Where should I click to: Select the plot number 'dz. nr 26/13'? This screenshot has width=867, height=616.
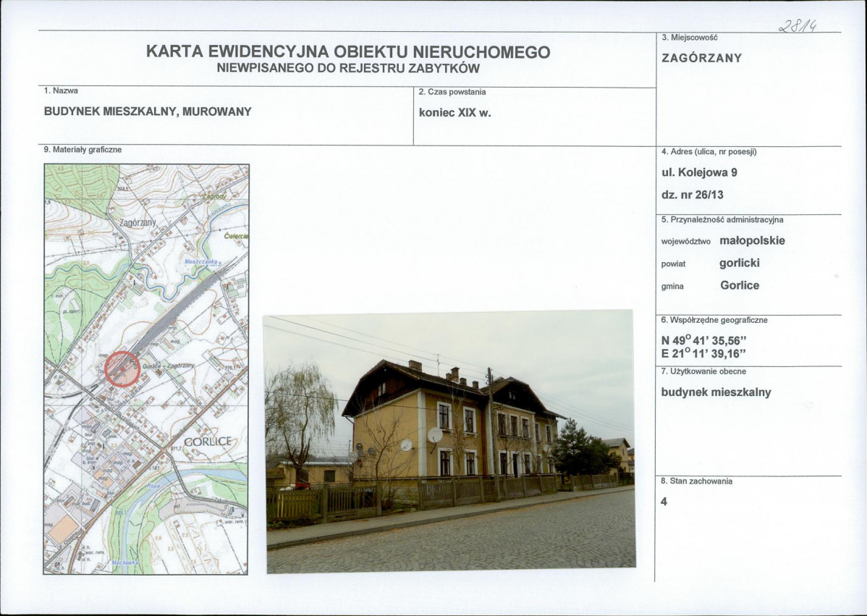693,195
